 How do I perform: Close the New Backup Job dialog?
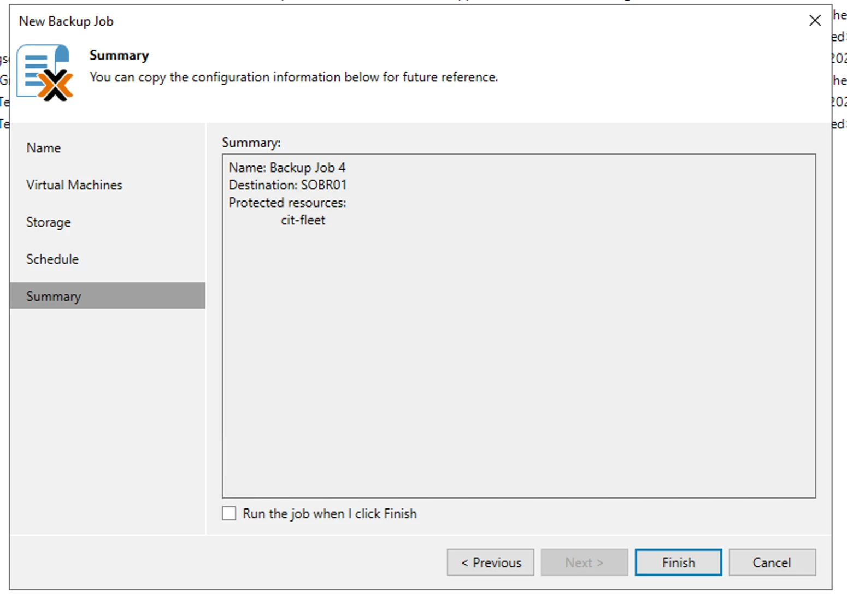click(x=814, y=21)
